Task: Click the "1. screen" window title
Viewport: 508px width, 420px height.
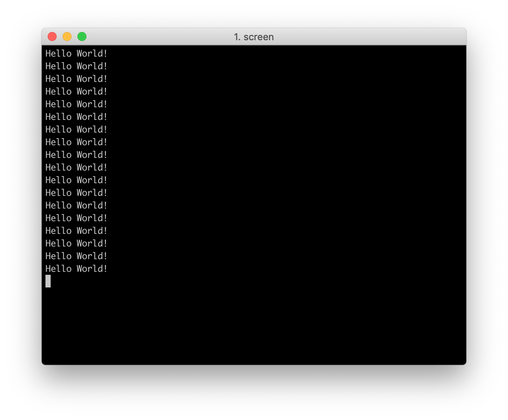Action: 254,37
